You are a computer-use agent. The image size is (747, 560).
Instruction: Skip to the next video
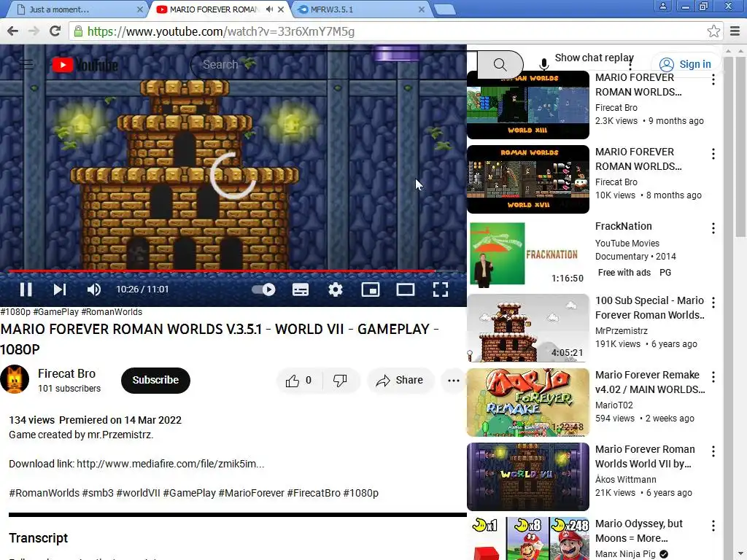[x=60, y=289]
